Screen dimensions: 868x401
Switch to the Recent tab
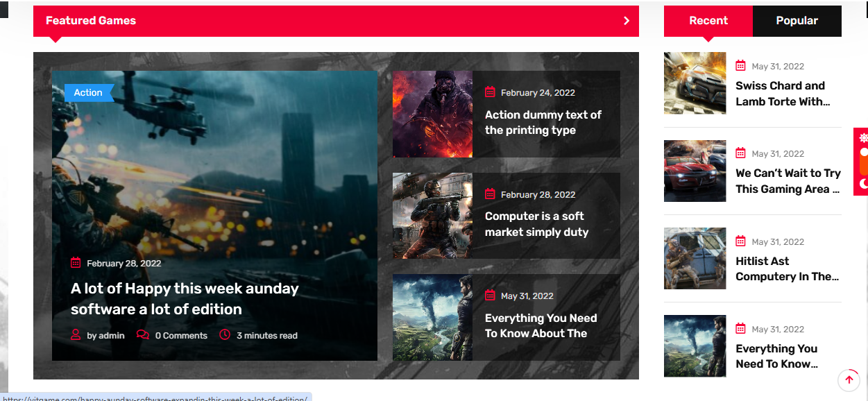708,21
